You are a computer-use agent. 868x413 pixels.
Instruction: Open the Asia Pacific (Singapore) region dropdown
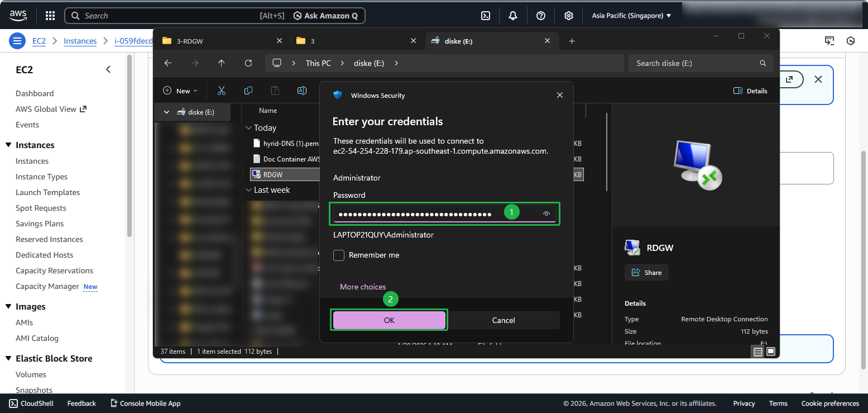coord(631,16)
